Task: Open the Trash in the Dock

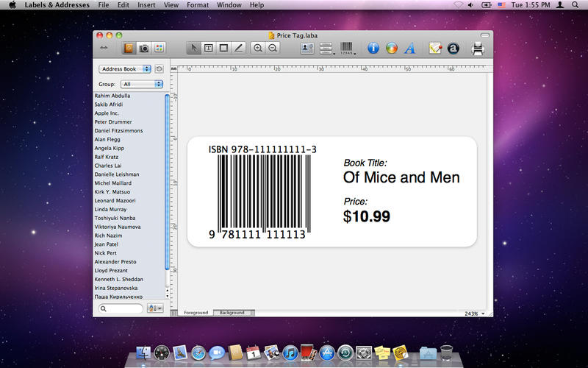Action: tap(446, 353)
